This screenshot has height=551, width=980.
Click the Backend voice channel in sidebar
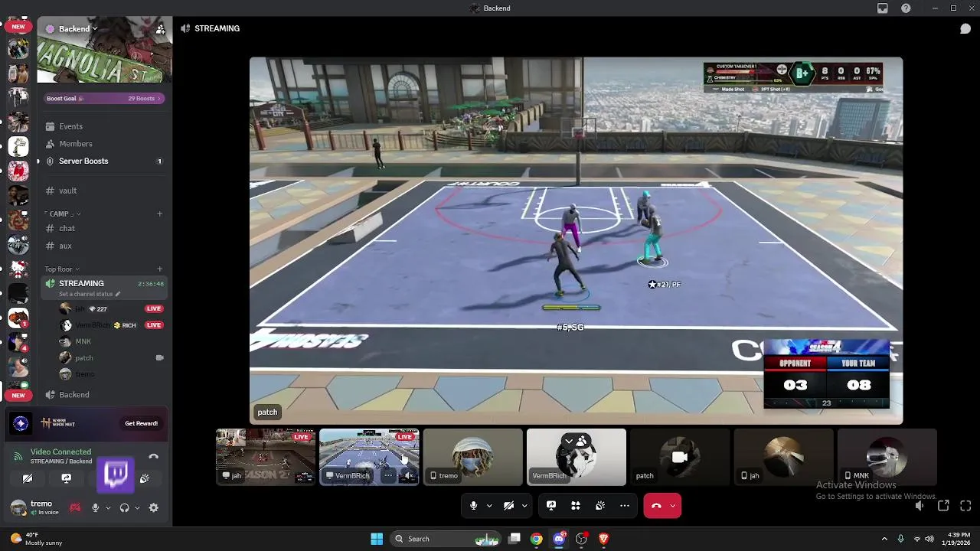(x=103, y=394)
